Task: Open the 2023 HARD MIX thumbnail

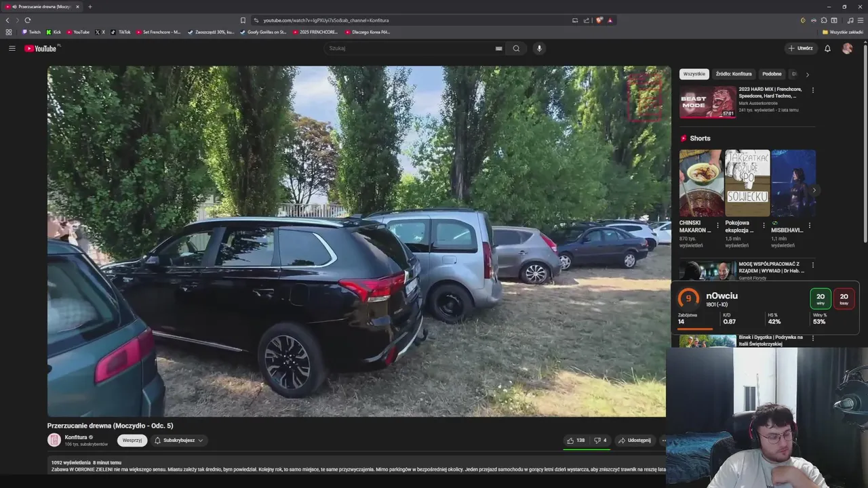Action: pyautogui.click(x=707, y=102)
